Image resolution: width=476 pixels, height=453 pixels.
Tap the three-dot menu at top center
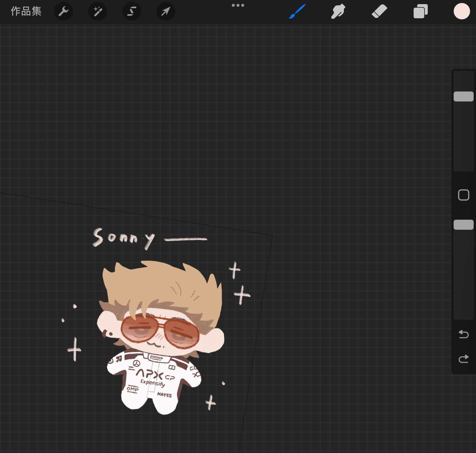click(238, 5)
